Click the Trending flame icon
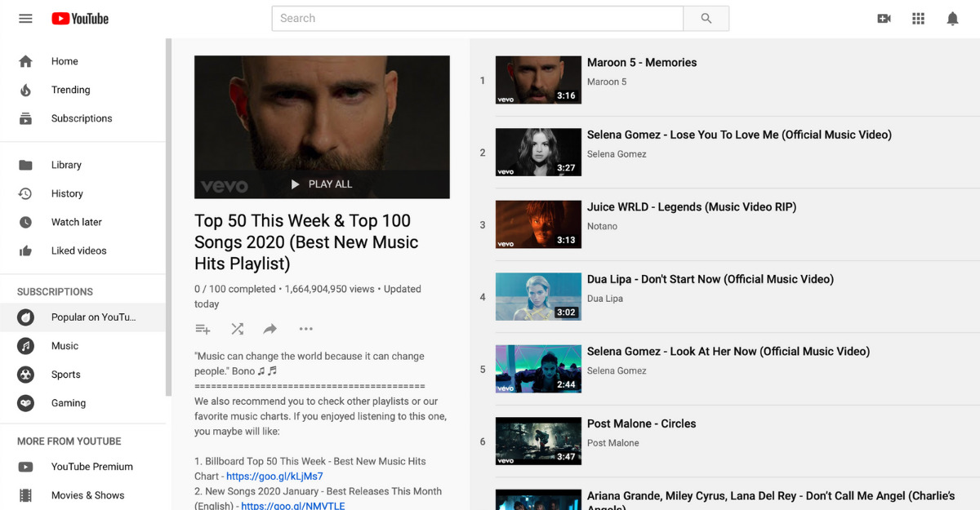Viewport: 980px width, 510px height. point(25,90)
